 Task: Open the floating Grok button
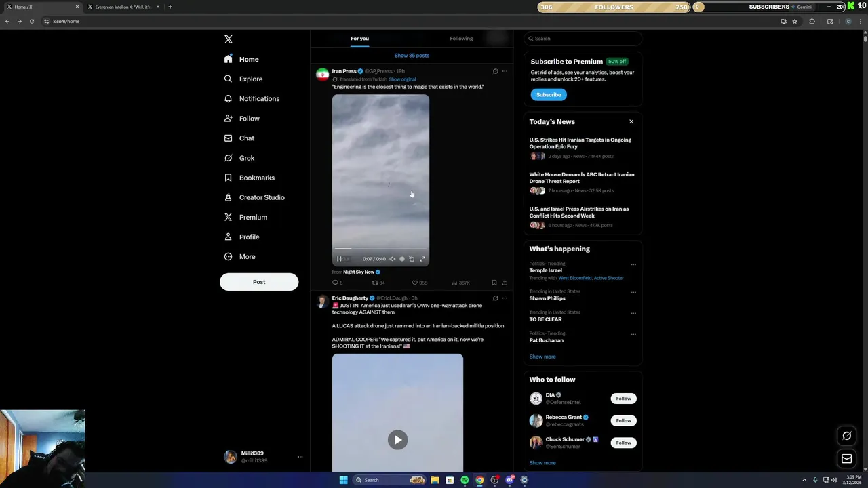(x=847, y=436)
